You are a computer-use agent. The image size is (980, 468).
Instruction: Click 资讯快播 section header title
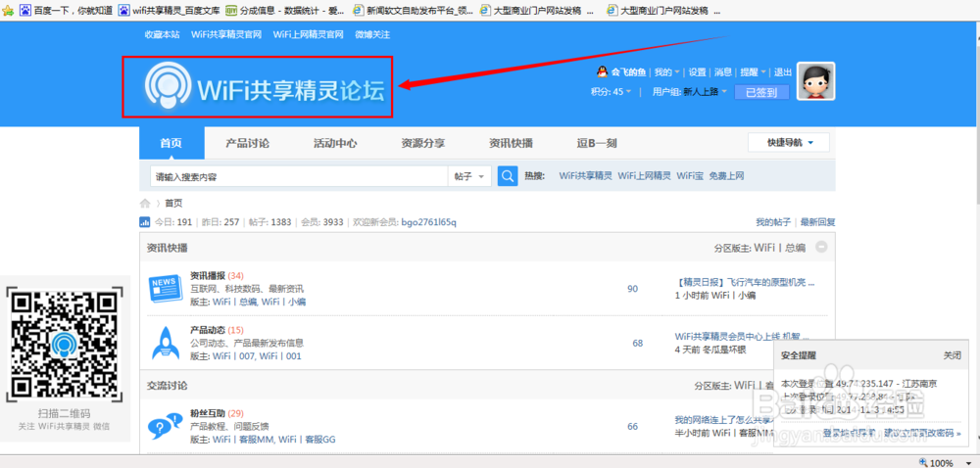click(x=167, y=247)
